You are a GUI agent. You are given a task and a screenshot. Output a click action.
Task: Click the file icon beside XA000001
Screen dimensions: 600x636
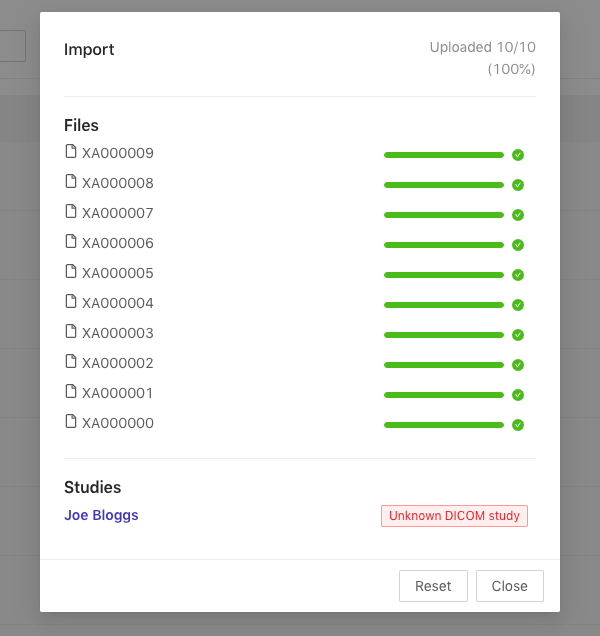click(71, 391)
